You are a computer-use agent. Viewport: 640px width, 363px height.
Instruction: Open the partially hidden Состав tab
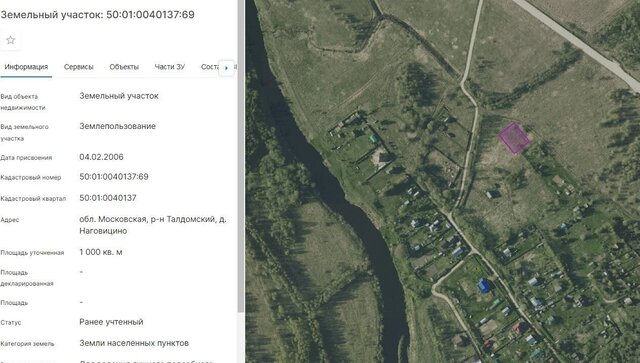pyautogui.click(x=209, y=67)
